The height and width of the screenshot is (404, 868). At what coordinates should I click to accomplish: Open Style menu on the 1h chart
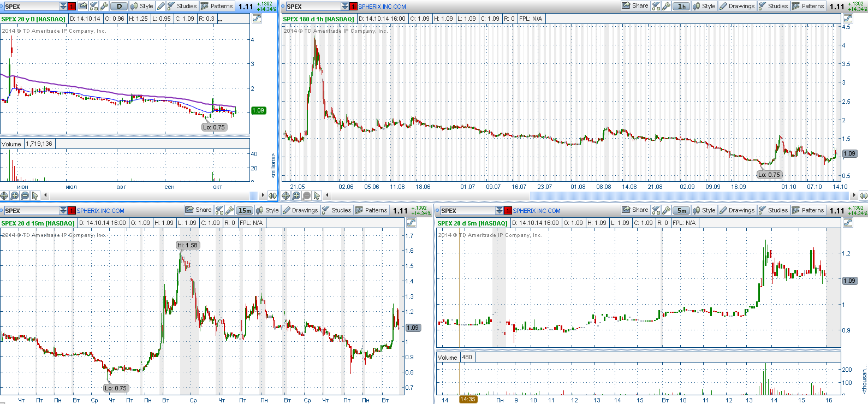tap(704, 6)
